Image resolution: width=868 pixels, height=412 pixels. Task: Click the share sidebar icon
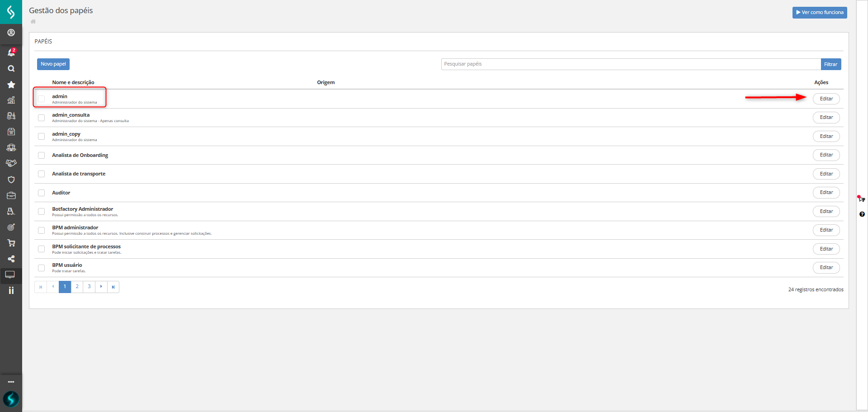pyautogui.click(x=11, y=259)
